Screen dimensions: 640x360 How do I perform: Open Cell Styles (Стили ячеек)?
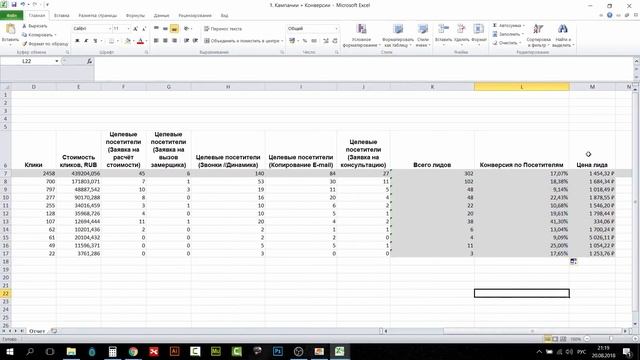[423, 36]
